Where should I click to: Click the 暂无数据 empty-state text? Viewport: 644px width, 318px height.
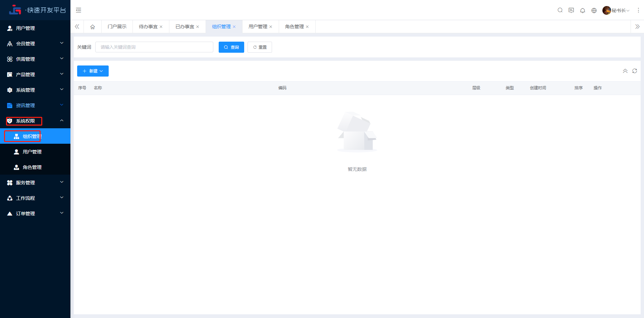[x=357, y=169]
